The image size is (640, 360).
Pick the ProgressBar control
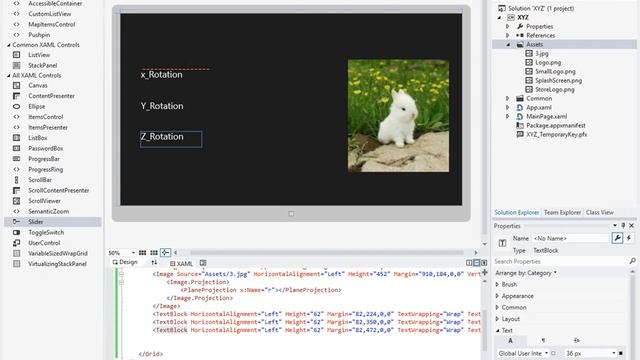coord(44,159)
